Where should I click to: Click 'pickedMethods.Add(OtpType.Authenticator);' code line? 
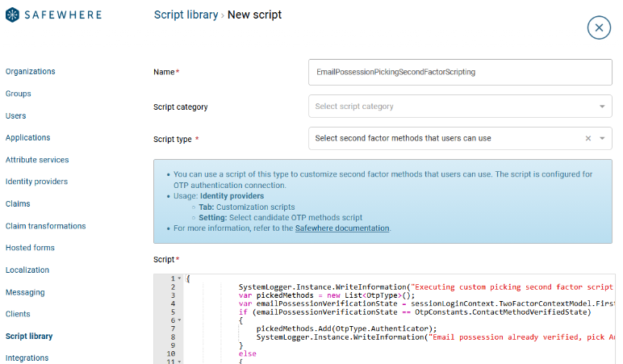[346, 328]
